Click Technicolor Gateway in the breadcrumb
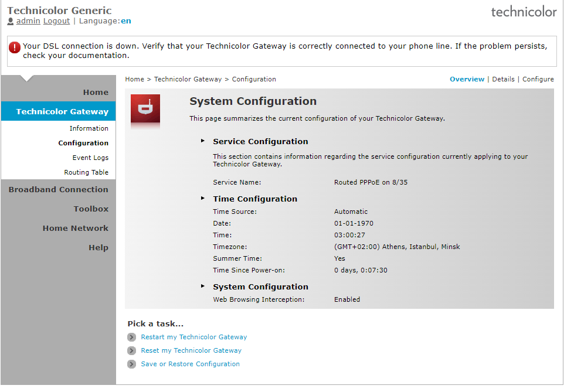Screen dimensions: 574x392 pos(188,79)
